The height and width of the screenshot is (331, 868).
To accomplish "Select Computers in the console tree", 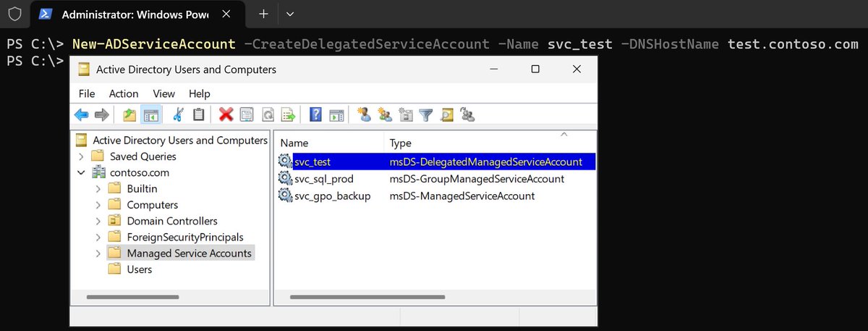I will (152, 205).
